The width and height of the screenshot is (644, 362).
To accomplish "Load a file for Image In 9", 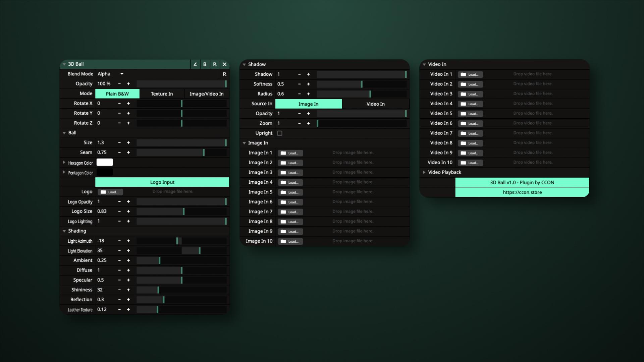I will coord(290,232).
